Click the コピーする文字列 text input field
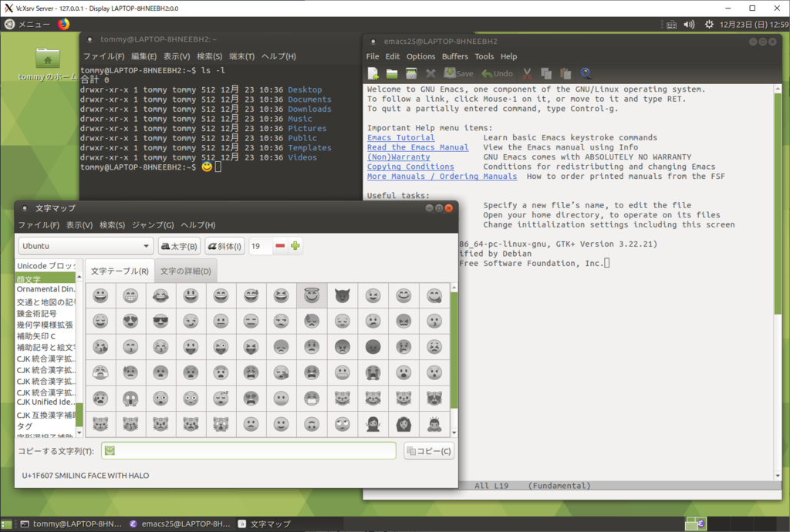This screenshot has width=790, height=532. pos(248,451)
